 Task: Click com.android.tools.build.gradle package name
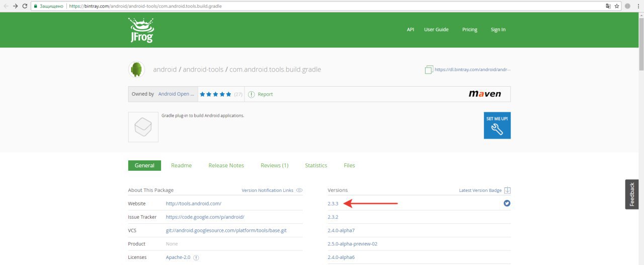click(275, 70)
